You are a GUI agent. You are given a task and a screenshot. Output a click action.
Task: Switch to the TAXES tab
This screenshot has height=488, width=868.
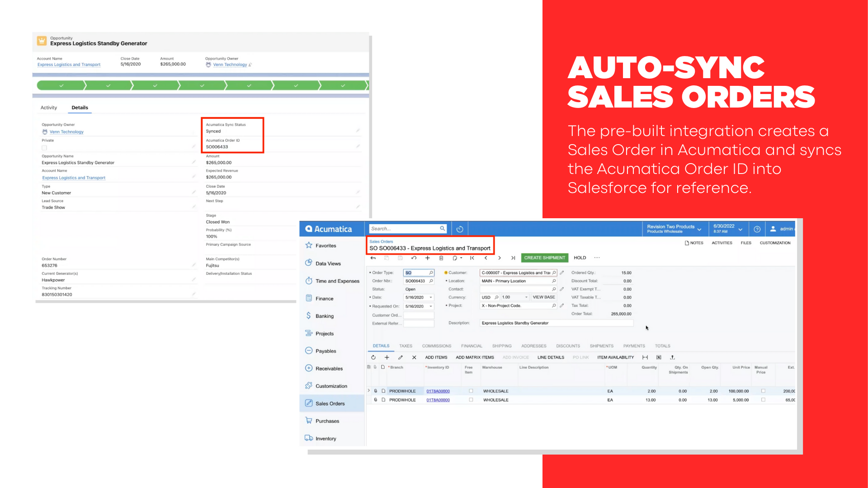pos(406,346)
